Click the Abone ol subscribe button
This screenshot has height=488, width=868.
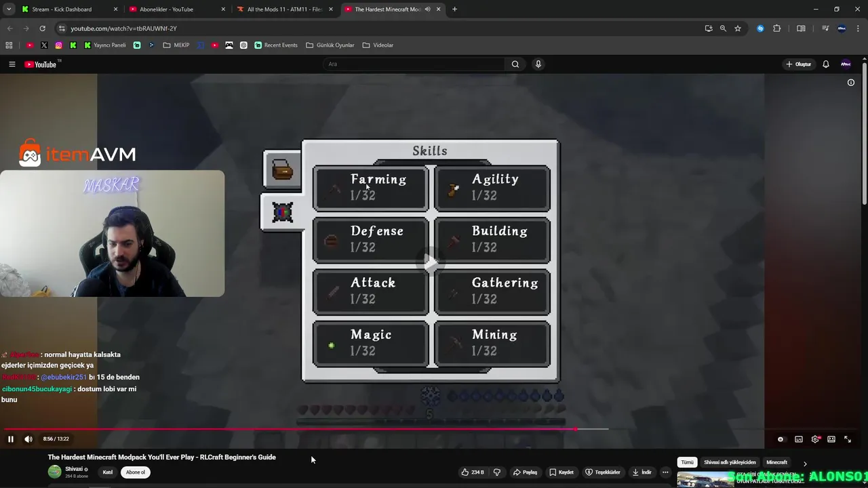click(x=136, y=472)
